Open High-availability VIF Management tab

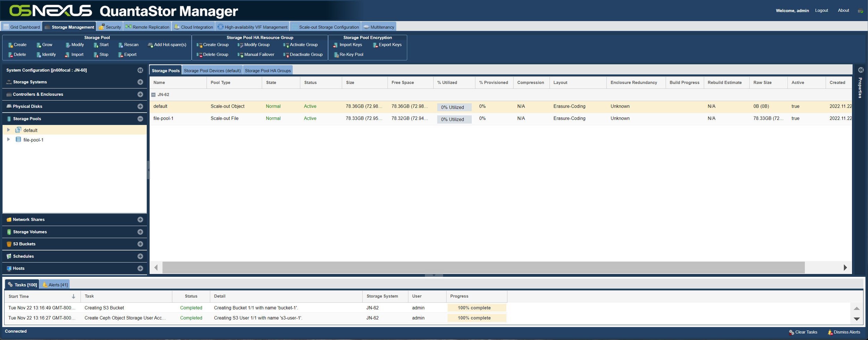click(x=252, y=27)
